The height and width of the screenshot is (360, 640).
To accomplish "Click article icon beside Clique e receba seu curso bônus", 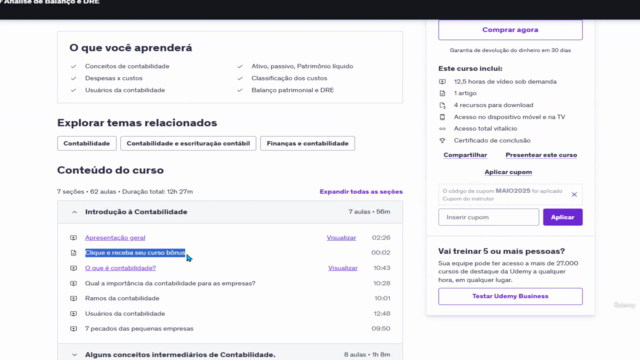I will click(x=73, y=253).
